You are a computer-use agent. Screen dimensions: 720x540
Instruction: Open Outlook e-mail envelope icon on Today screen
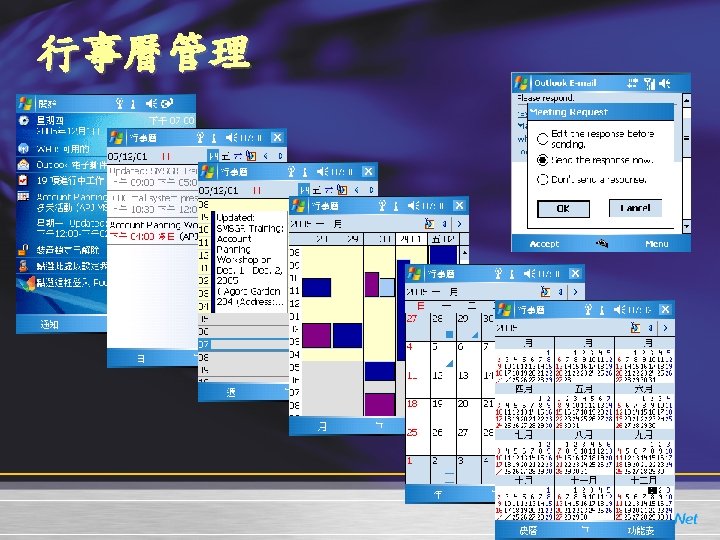click(23, 164)
